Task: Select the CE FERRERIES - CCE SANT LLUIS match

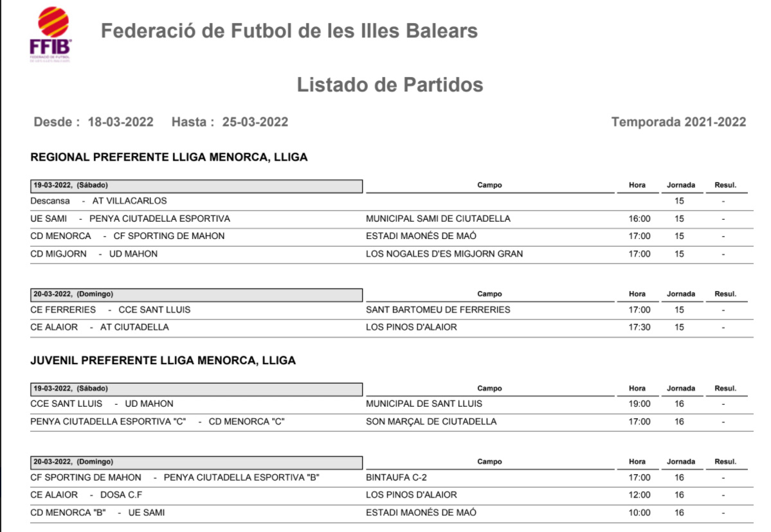Action: [111, 310]
